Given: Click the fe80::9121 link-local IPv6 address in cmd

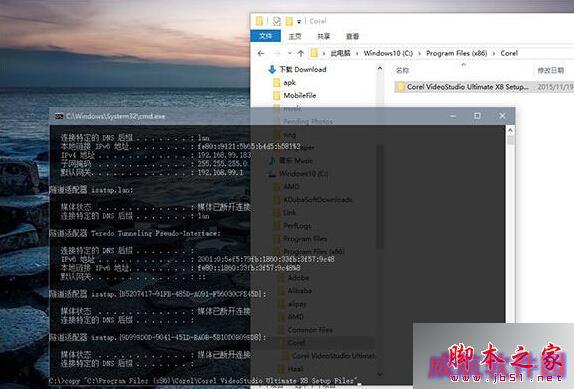Looking at the screenshot, I should coord(249,146).
